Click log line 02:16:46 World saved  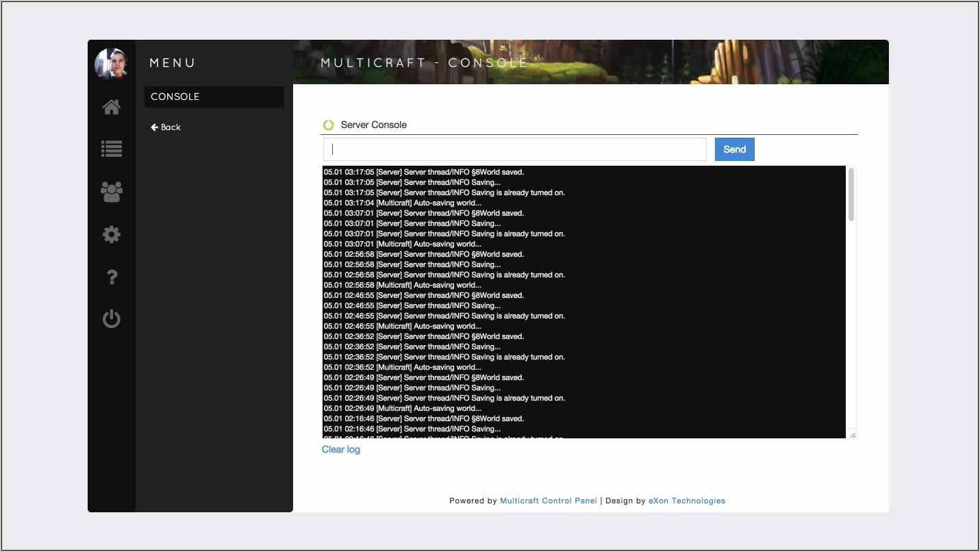click(424, 418)
